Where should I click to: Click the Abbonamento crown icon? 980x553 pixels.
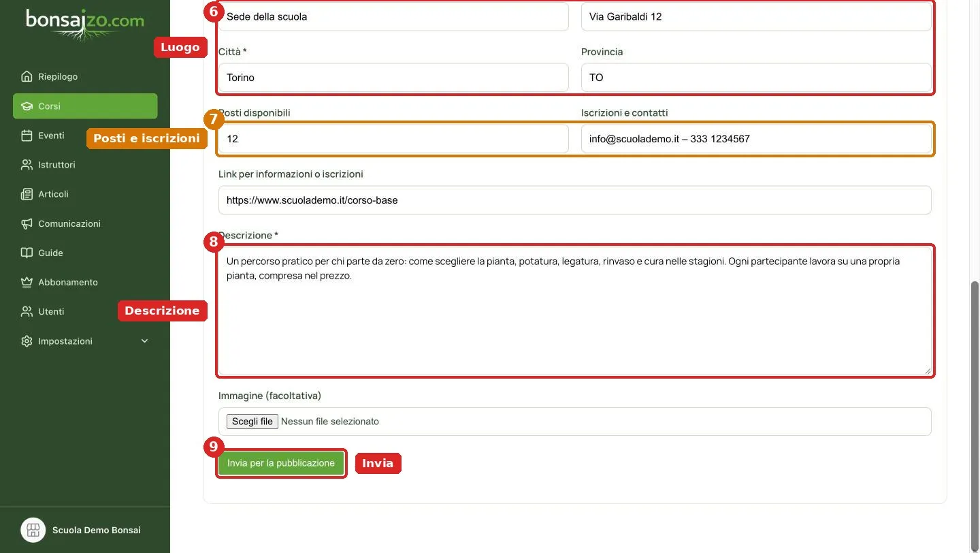click(x=27, y=282)
